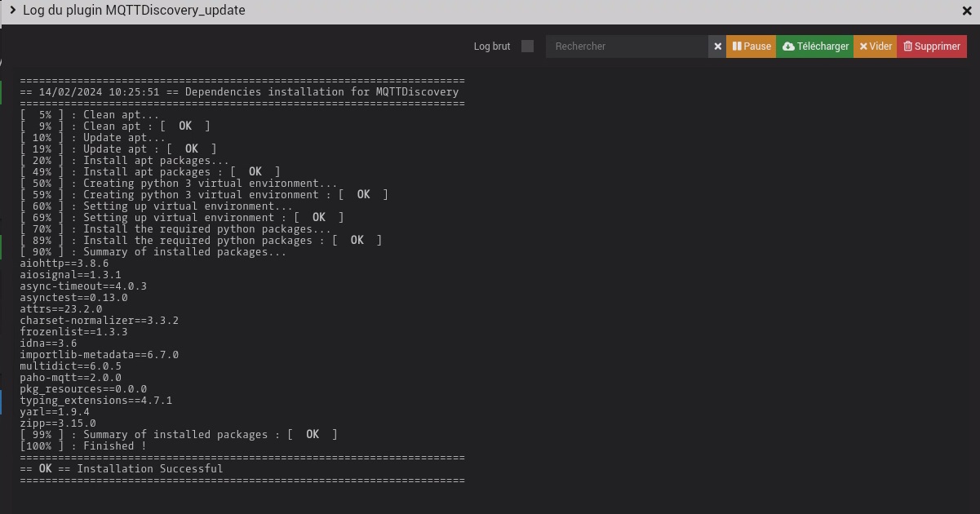Click the line 'Dependencies installation for MQTTDiscovery'

pyautogui.click(x=321, y=92)
